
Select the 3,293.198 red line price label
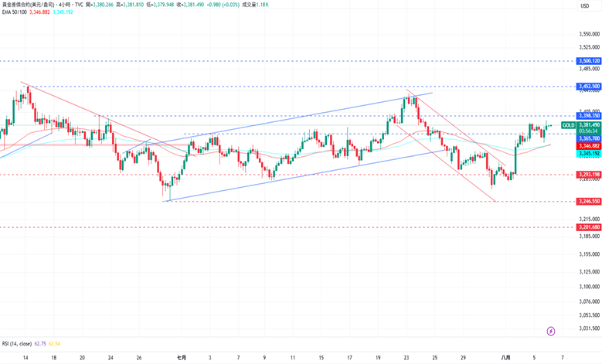coord(589,175)
